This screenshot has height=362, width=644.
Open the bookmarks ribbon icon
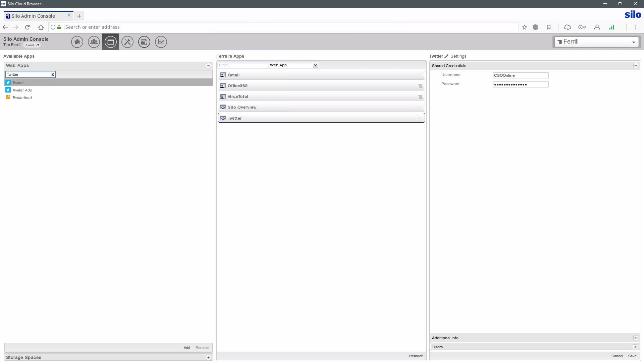(x=549, y=27)
